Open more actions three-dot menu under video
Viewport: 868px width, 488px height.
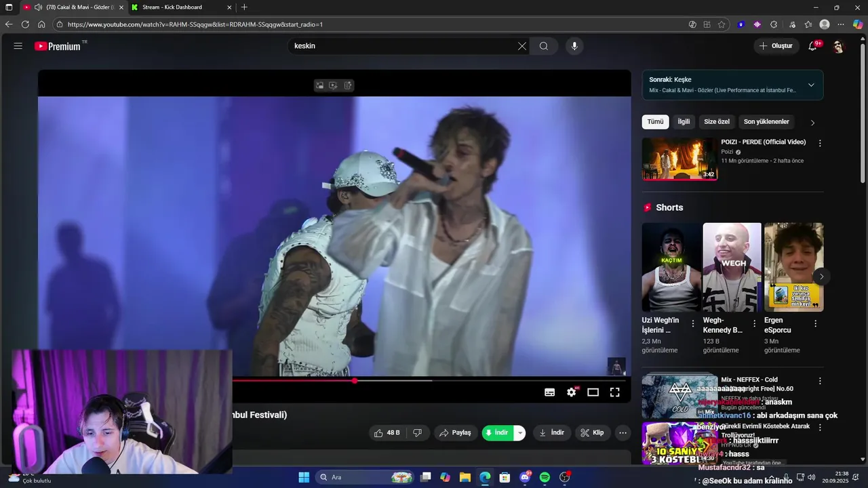[623, 432]
